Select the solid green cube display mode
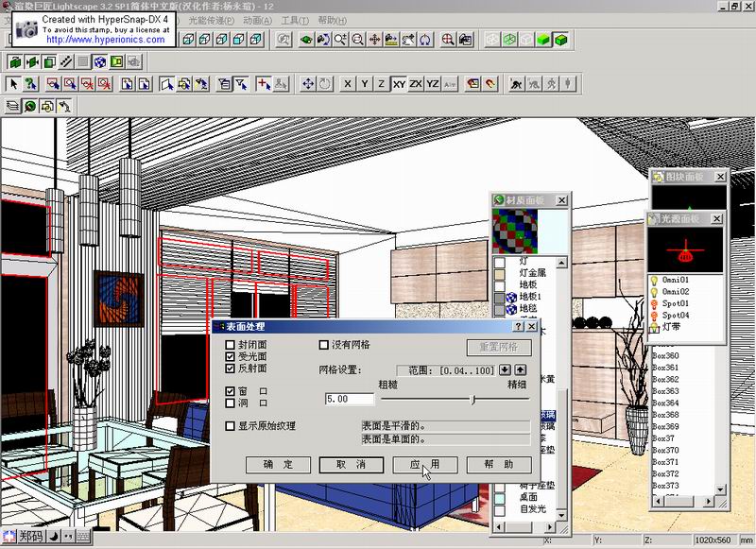This screenshot has width=756, height=549. pos(544,40)
